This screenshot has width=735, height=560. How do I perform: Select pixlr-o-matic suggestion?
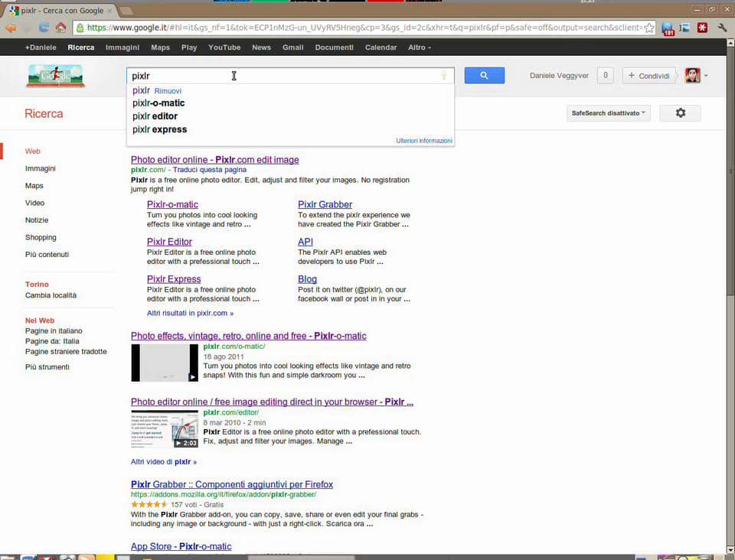click(158, 103)
